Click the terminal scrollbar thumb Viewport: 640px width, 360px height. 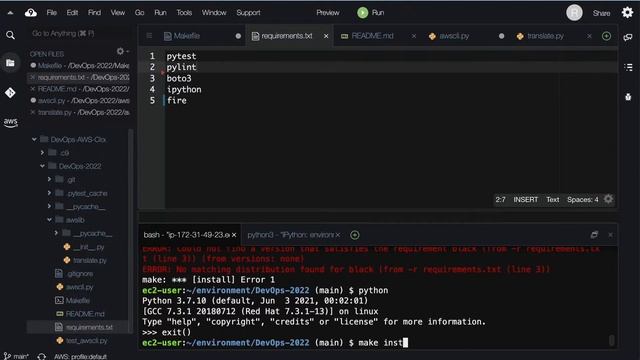[x=611, y=340]
